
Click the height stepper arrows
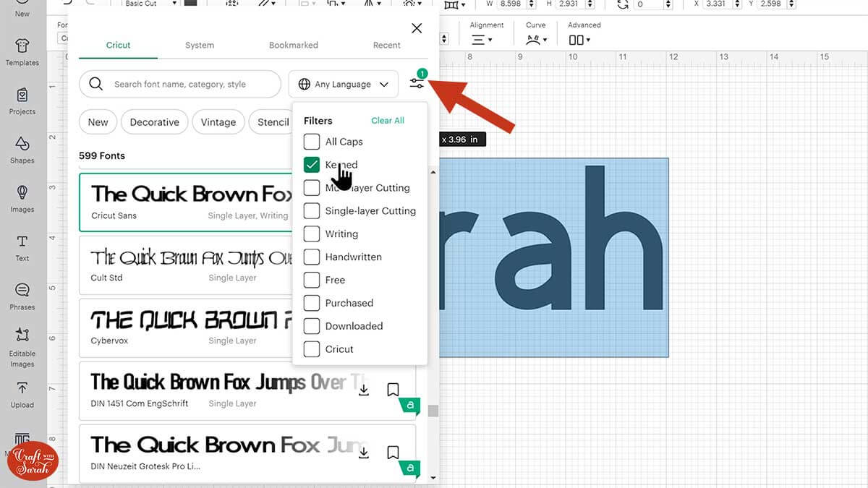pos(590,4)
